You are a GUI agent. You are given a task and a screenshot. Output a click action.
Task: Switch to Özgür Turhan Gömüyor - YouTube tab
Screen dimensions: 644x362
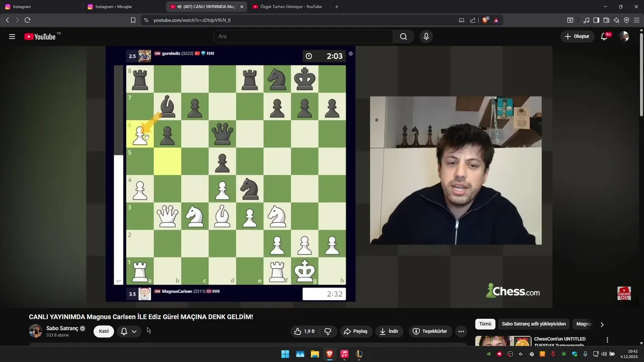click(289, 7)
